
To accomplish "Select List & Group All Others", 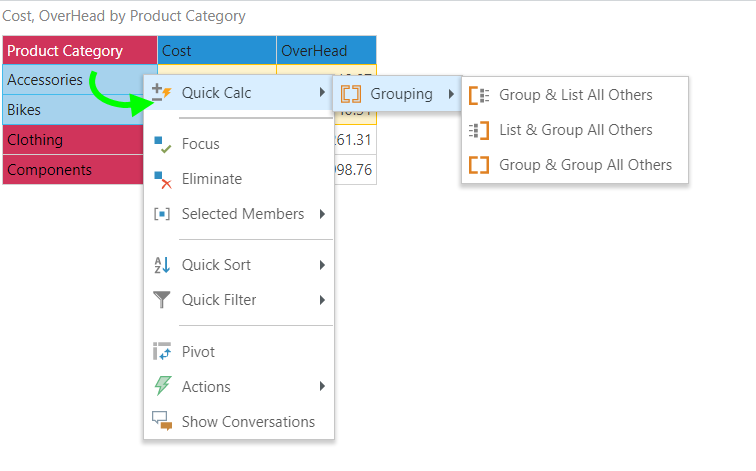I will click(x=575, y=130).
